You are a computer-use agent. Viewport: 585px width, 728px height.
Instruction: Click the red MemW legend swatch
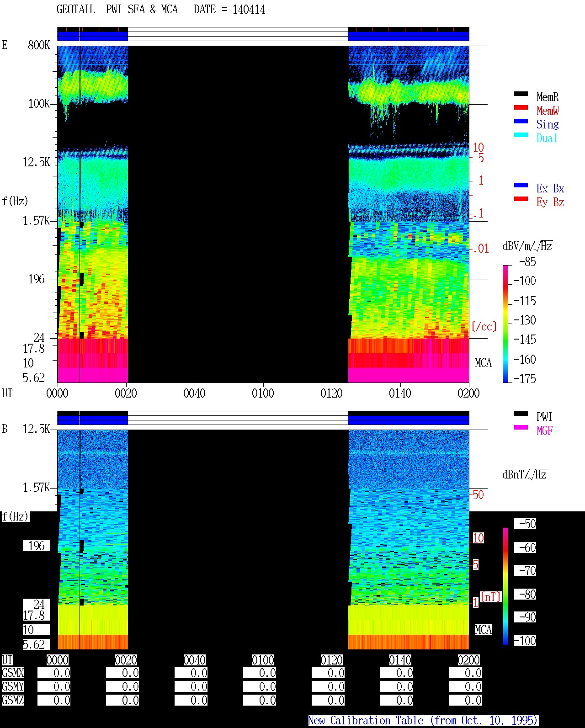click(521, 108)
